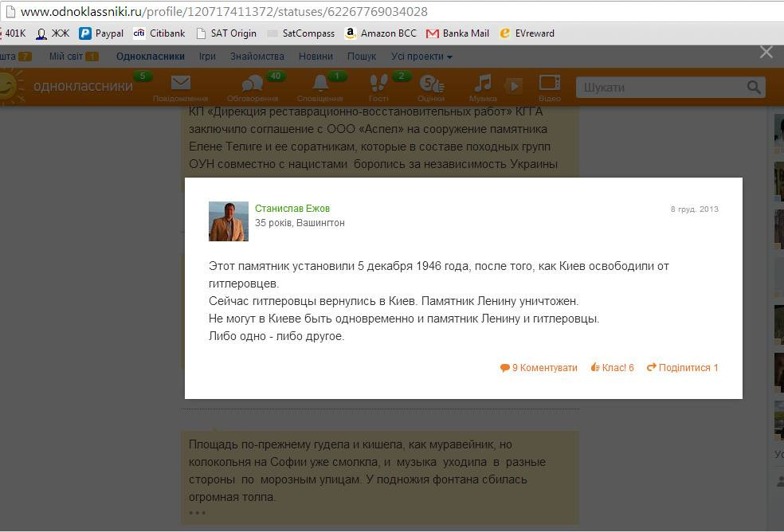Click the Сповіщення notifications bell

320,84
